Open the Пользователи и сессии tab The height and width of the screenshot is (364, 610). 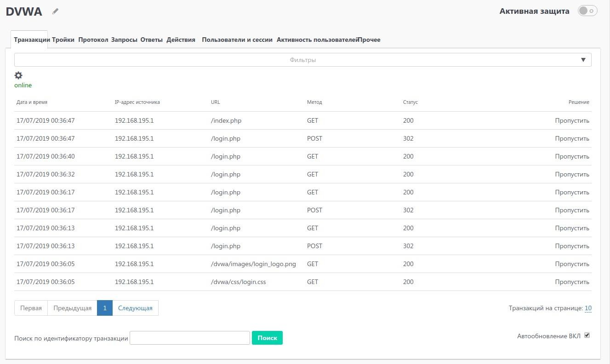pyautogui.click(x=237, y=40)
